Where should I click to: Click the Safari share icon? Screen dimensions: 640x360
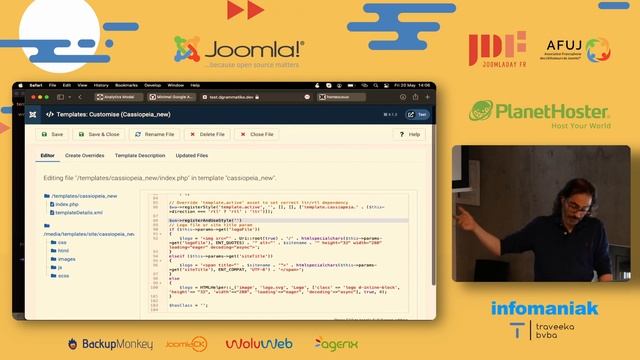coord(416,97)
